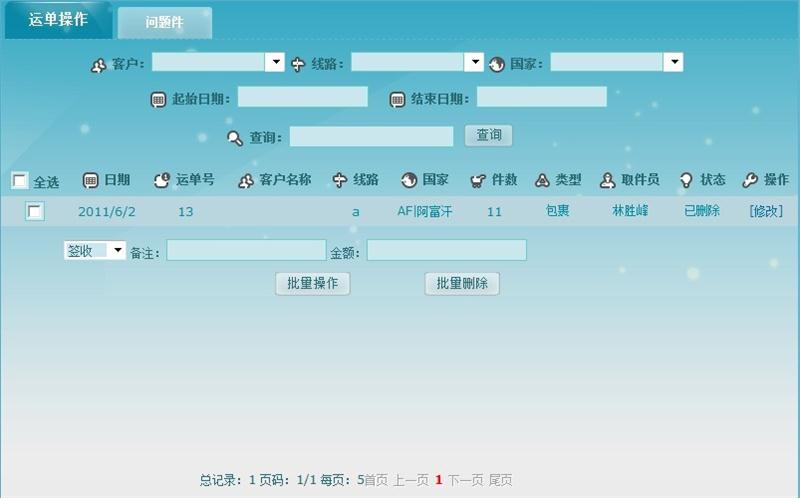Click the 线路 column airplane icon
The width and height of the screenshot is (800, 498).
point(340,180)
